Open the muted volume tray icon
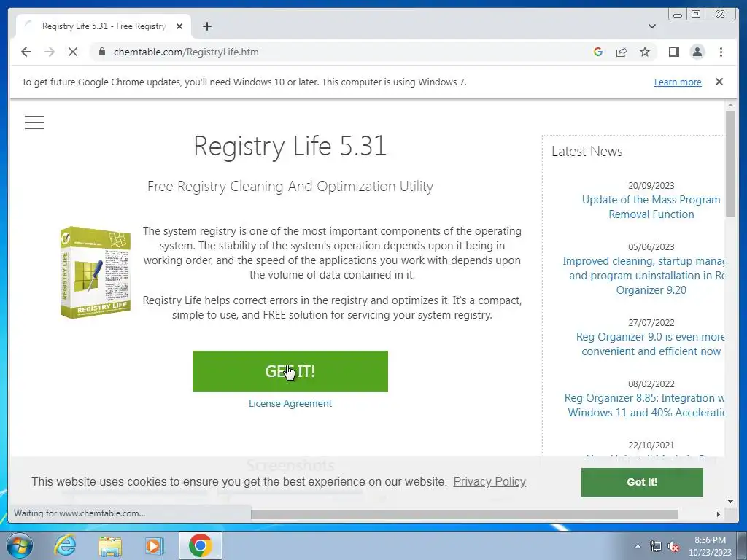This screenshot has width=747, height=560. [x=673, y=546]
